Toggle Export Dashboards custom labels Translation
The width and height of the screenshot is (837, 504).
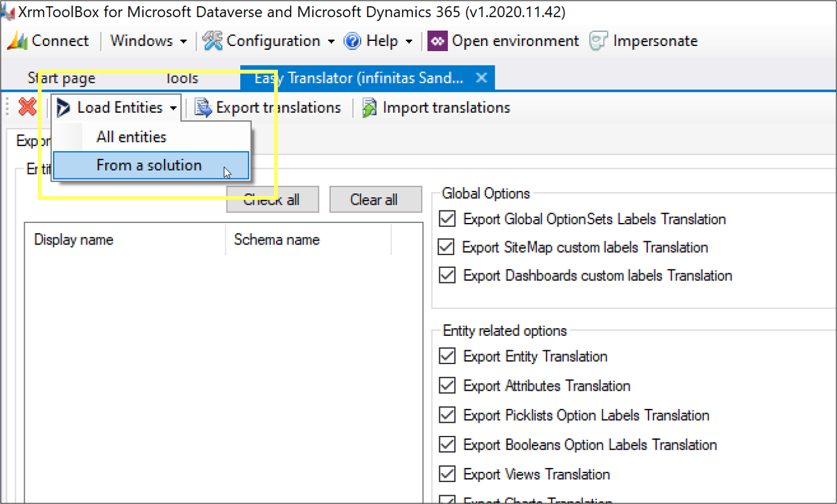[x=447, y=275]
